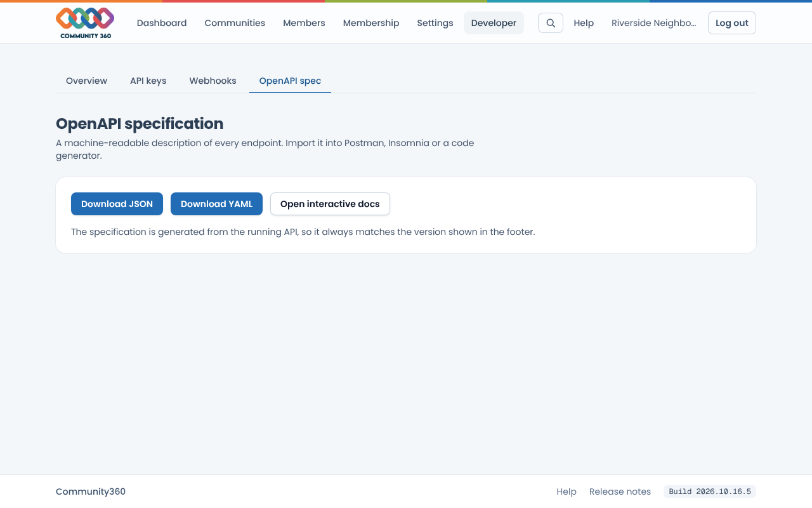Click the Community360 footer text
The image size is (812, 508).
pyautogui.click(x=91, y=491)
